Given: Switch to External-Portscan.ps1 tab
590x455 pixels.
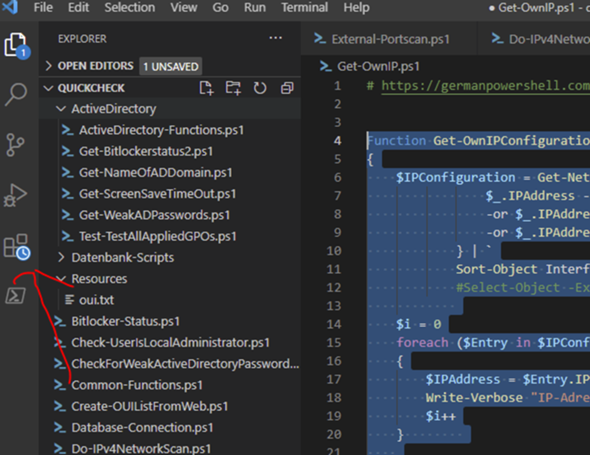Looking at the screenshot, I should click(389, 39).
